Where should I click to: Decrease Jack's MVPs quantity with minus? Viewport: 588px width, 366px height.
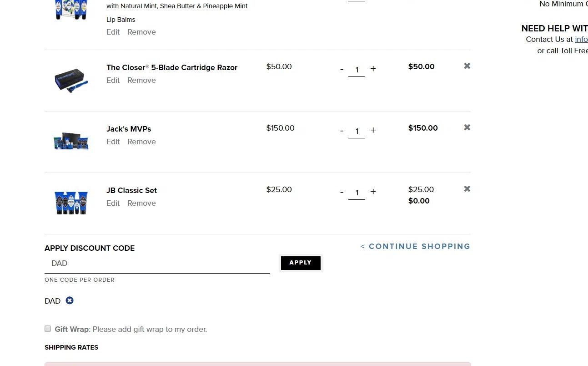point(342,131)
